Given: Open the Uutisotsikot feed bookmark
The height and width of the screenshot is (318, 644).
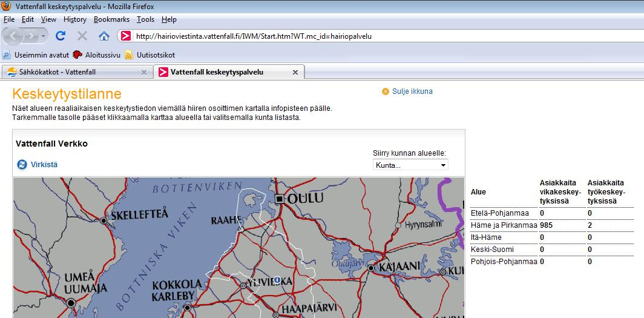Looking at the screenshot, I should coord(151,55).
